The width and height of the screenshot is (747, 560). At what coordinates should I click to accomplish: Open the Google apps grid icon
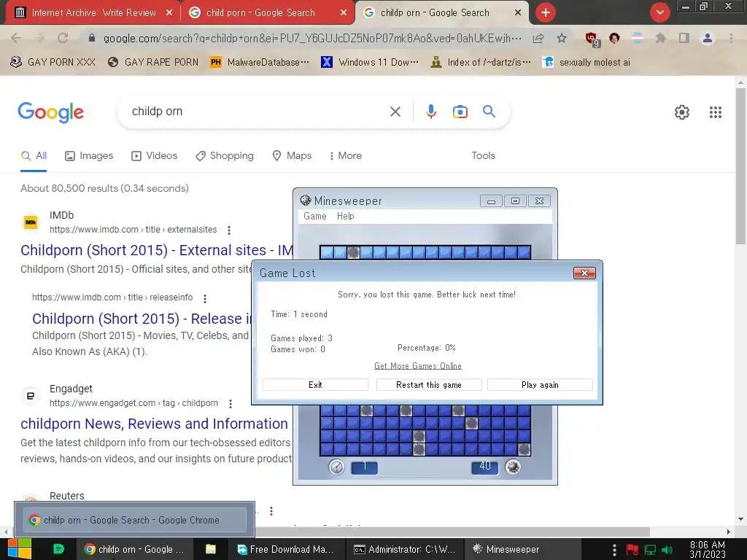click(715, 112)
